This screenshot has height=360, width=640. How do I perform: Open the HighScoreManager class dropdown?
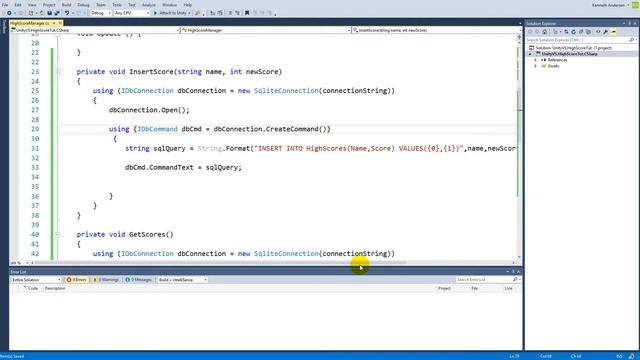point(266,30)
